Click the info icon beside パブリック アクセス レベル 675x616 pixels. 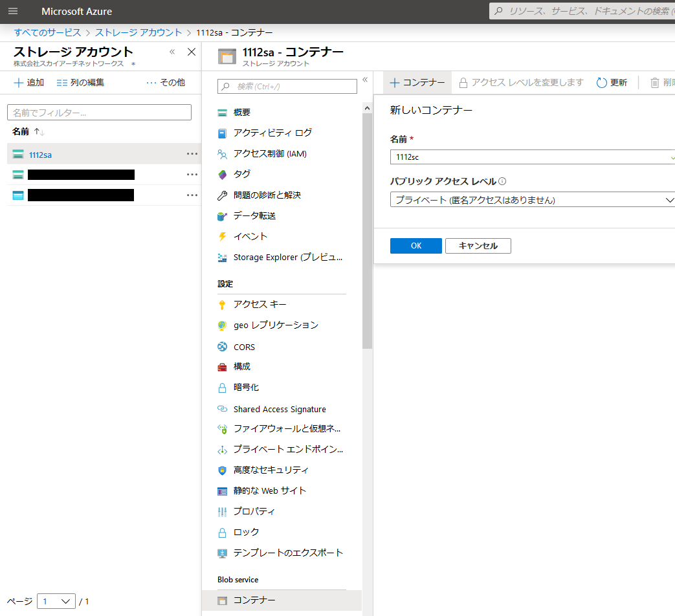[502, 181]
